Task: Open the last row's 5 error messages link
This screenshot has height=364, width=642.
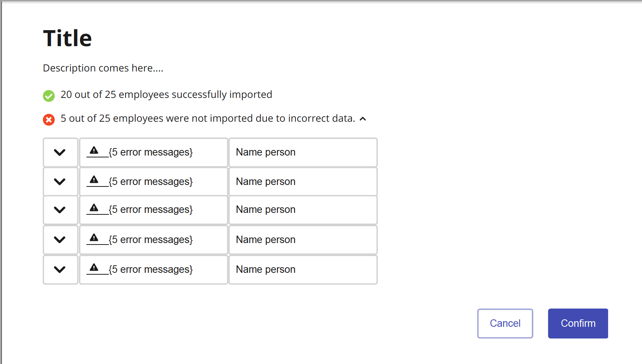Action: pyautogui.click(x=150, y=269)
